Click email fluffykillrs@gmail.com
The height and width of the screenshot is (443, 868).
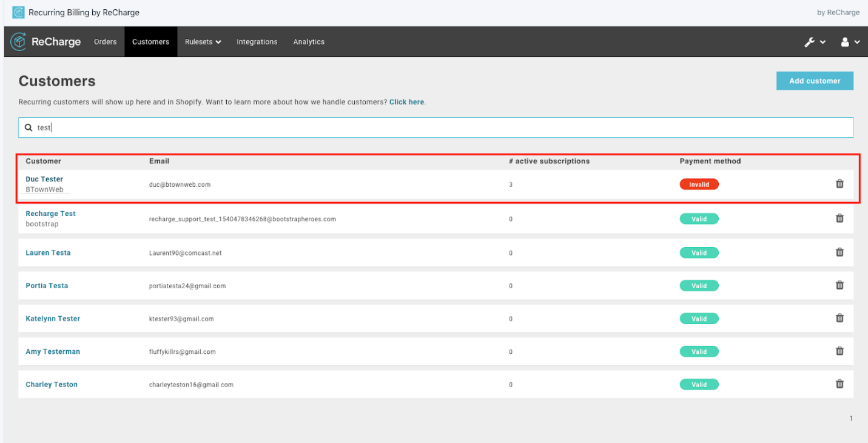[182, 351]
